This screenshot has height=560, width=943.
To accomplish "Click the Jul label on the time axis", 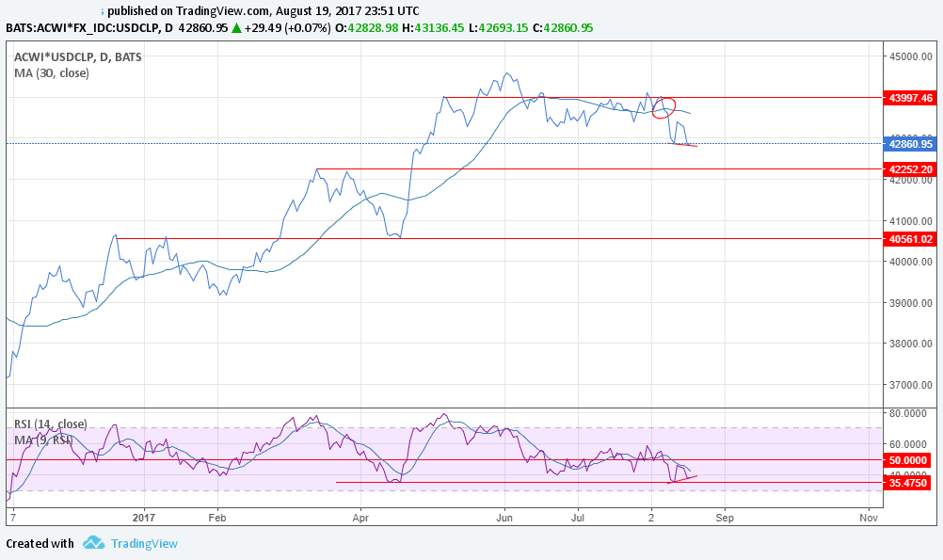I will pos(578,518).
